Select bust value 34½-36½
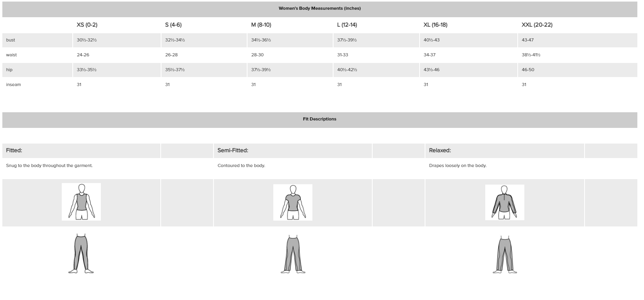This screenshot has height=300, width=644. coord(261,40)
